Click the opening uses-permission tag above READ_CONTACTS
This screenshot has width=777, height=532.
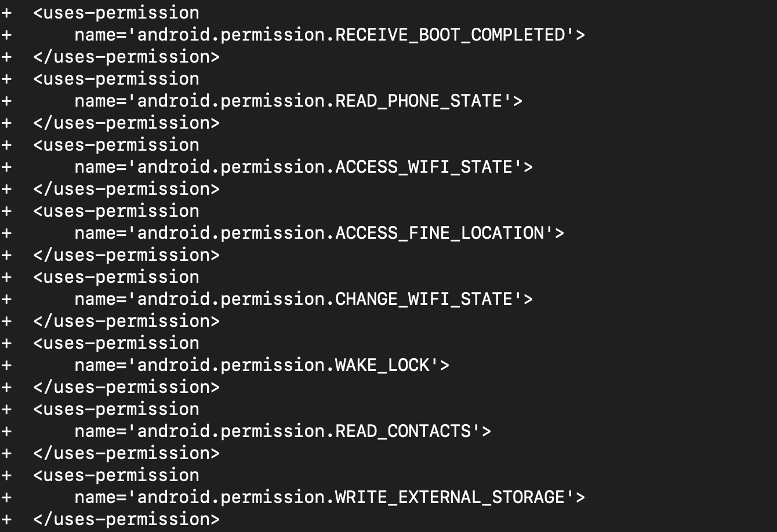coord(116,409)
